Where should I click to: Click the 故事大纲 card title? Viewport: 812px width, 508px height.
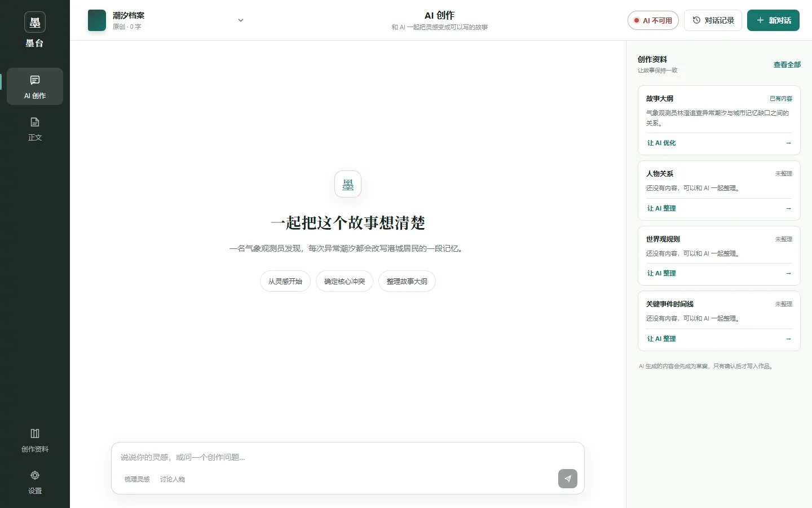pyautogui.click(x=660, y=99)
